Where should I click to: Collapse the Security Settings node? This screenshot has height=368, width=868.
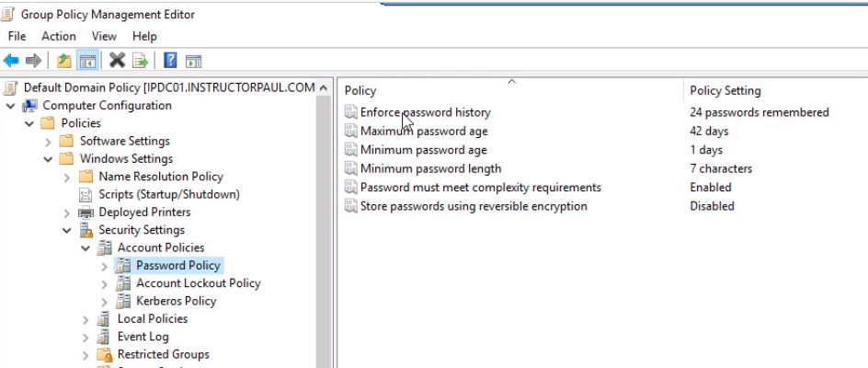[x=67, y=230]
